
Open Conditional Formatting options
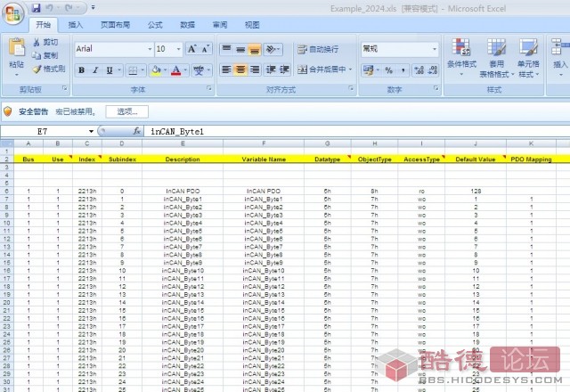click(460, 57)
